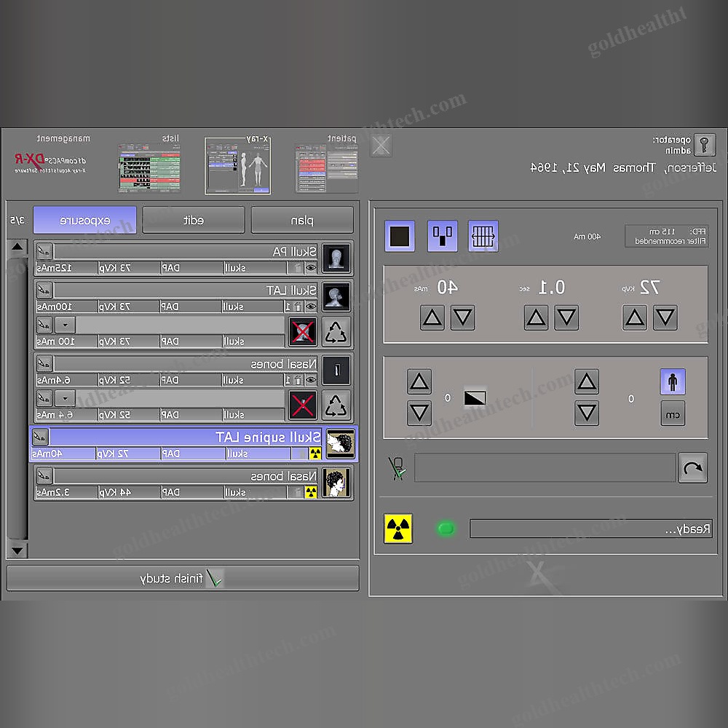
Task: Toggle the eye icon in Skull PA row
Action: point(311,267)
